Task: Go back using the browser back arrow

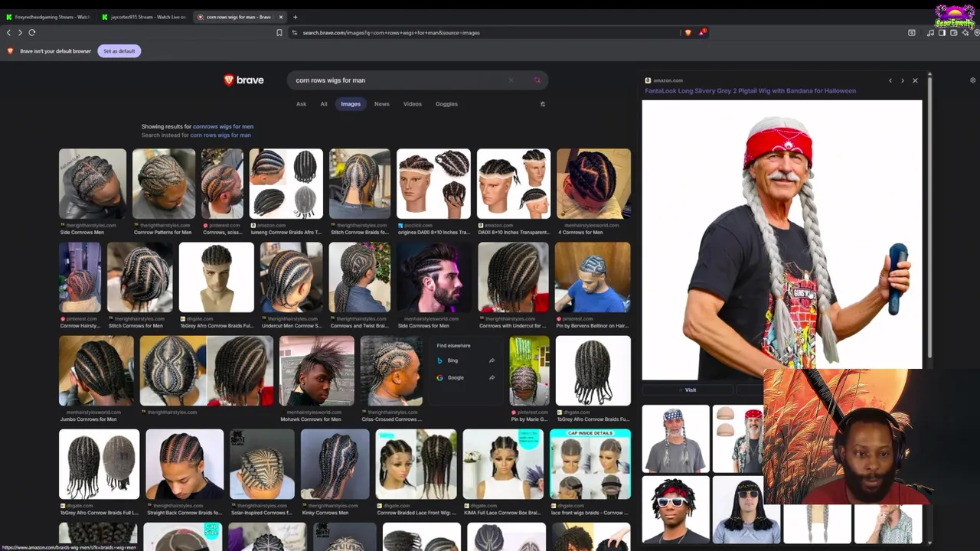Action: (8, 32)
